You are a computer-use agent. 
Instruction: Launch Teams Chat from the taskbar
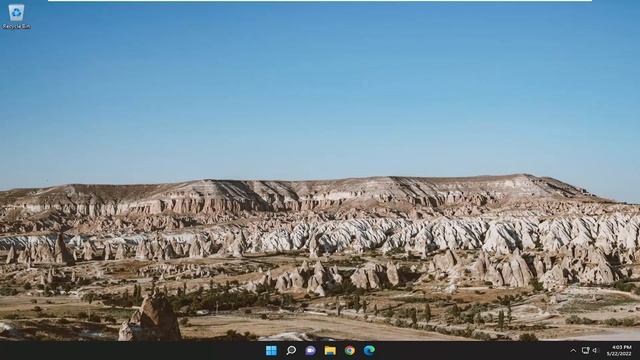[x=311, y=350]
